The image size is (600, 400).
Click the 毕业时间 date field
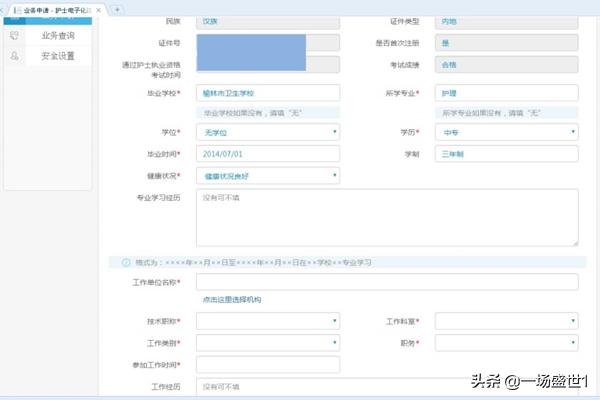point(267,154)
